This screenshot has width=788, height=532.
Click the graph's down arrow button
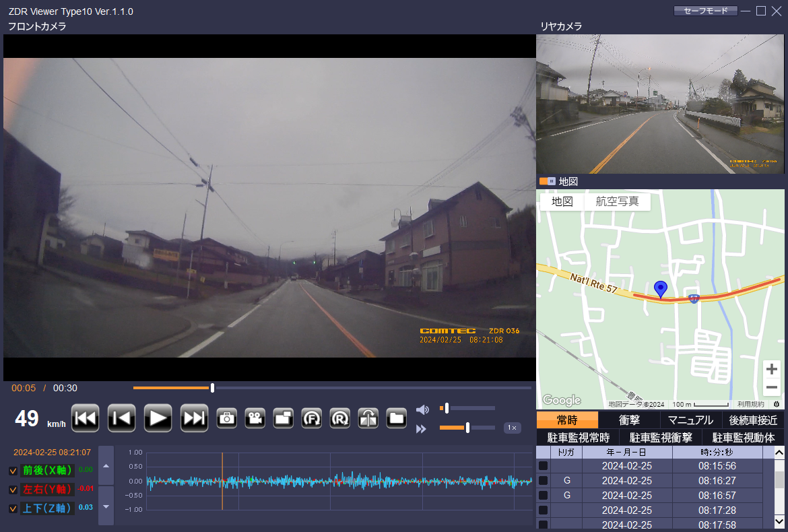[x=106, y=506]
